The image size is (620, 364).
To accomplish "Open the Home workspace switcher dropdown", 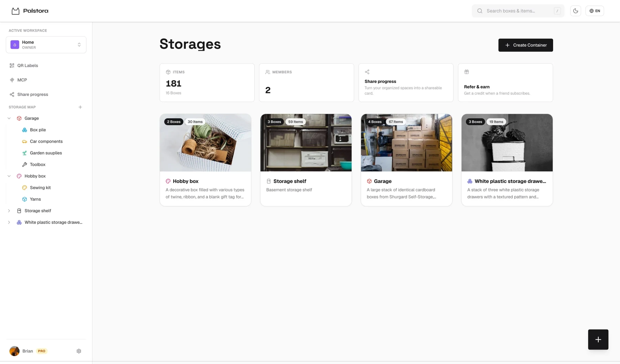I will (46, 45).
